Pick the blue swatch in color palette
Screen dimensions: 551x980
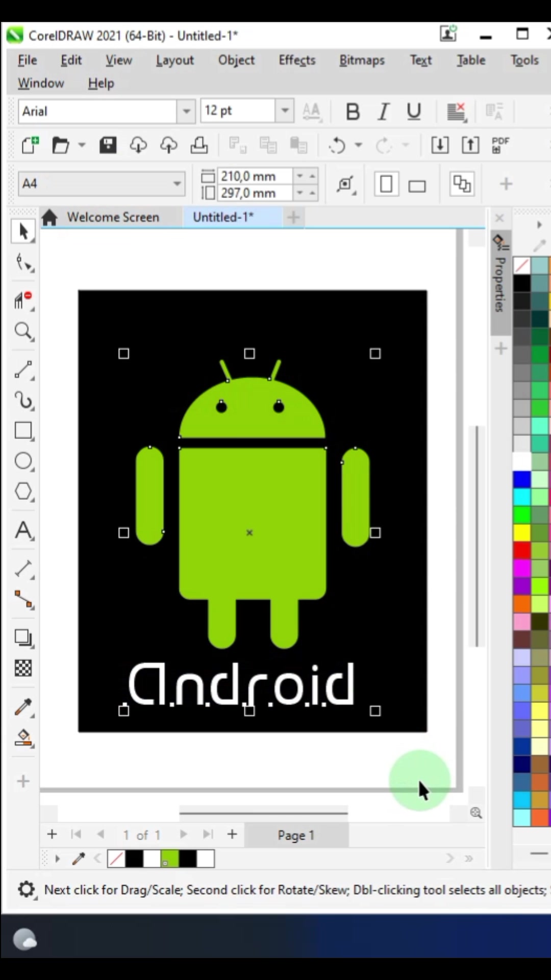[522, 479]
